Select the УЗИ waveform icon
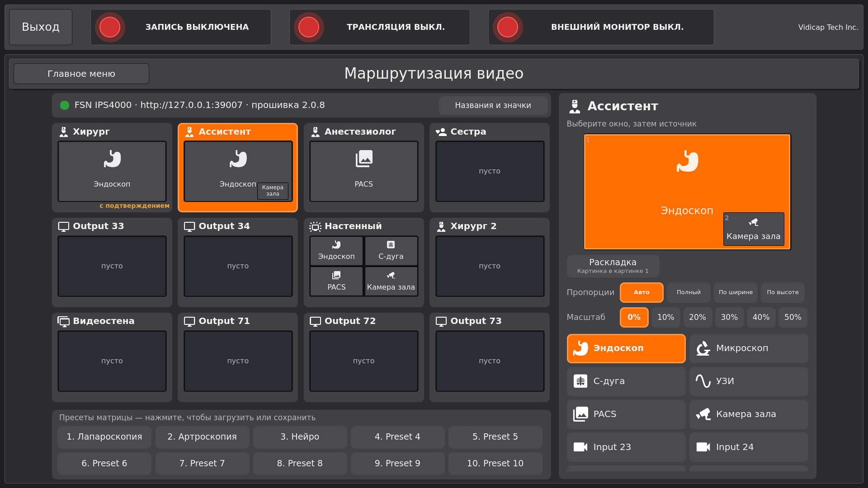Screen dimensions: 868x488 pyautogui.click(x=703, y=381)
